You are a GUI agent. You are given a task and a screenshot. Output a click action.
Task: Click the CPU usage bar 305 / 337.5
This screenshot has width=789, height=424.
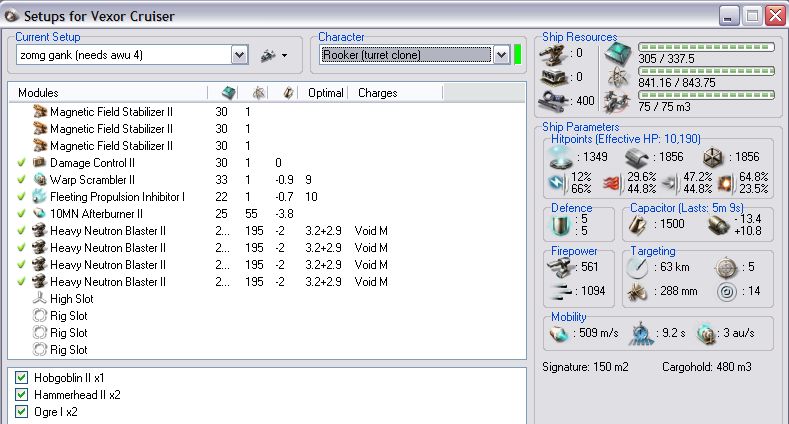[x=706, y=47]
